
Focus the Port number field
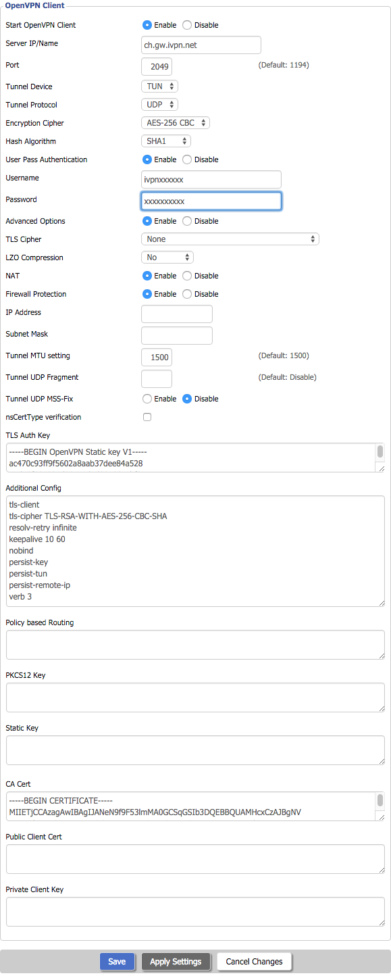[157, 66]
